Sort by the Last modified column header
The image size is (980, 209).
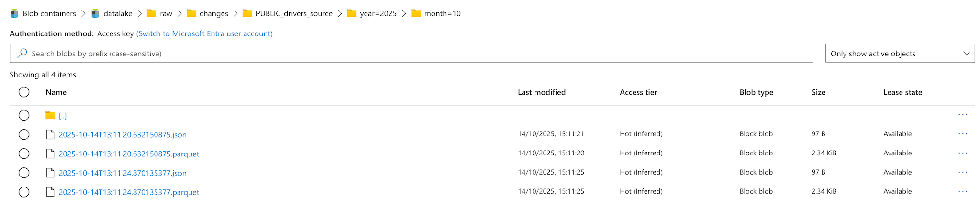[541, 92]
